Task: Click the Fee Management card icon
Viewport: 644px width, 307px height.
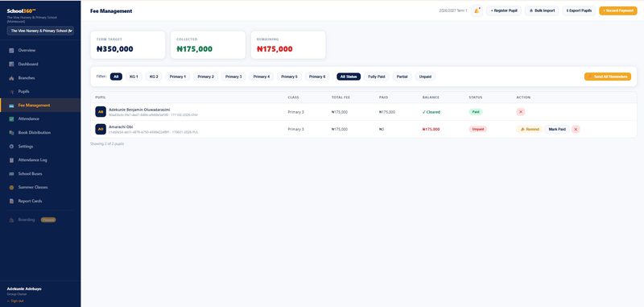Action: [11, 106]
